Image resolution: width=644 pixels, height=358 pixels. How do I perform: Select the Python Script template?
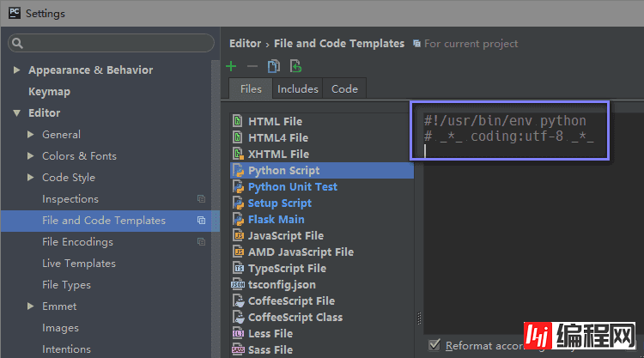click(283, 171)
